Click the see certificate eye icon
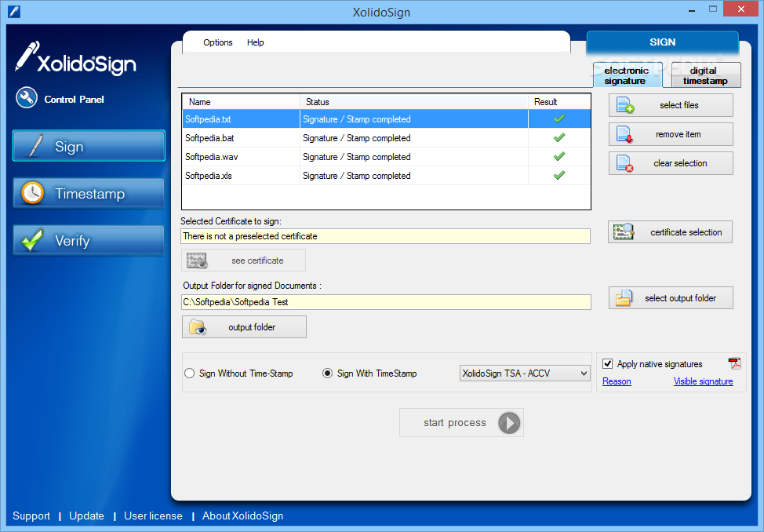 [x=197, y=261]
